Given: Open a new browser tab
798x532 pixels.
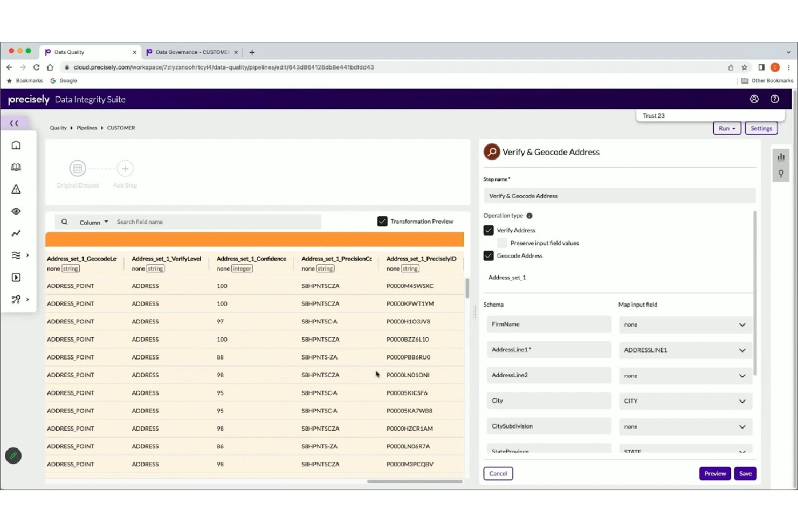Looking at the screenshot, I should 252,52.
